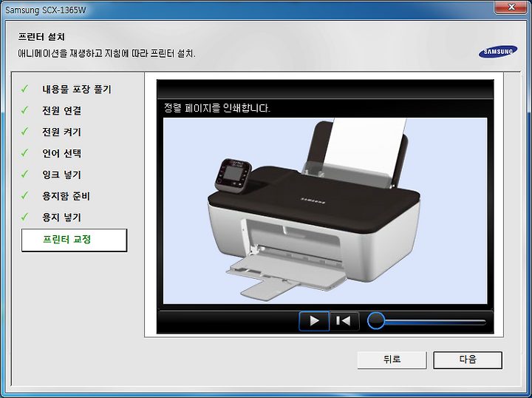The height and width of the screenshot is (398, 532).
Task: Click the caption 정렬 페이지를 인쇄합니다.
Action: pyautogui.click(x=216, y=108)
